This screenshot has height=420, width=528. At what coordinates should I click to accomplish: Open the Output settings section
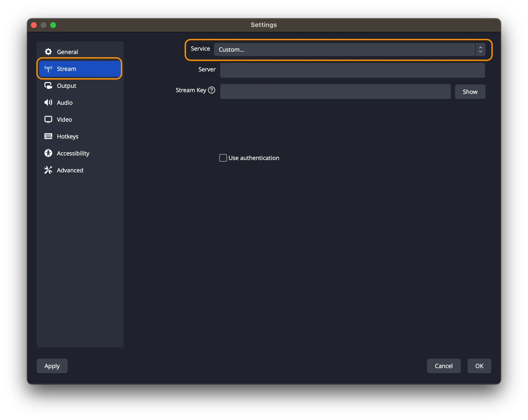(80, 86)
